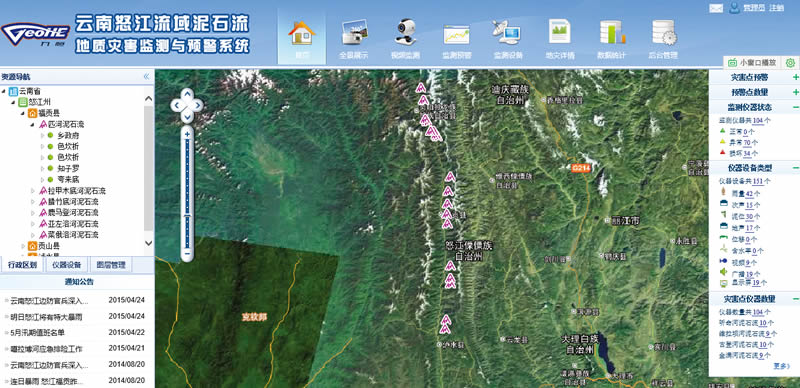Click the mail envelope icon
The width and height of the screenshot is (800, 388).
[716, 8]
